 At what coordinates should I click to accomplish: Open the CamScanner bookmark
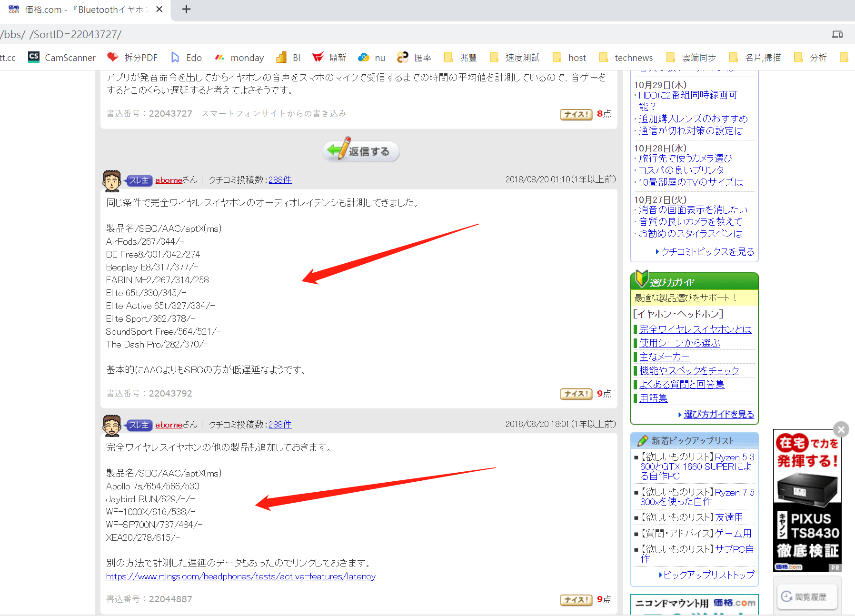[x=62, y=58]
